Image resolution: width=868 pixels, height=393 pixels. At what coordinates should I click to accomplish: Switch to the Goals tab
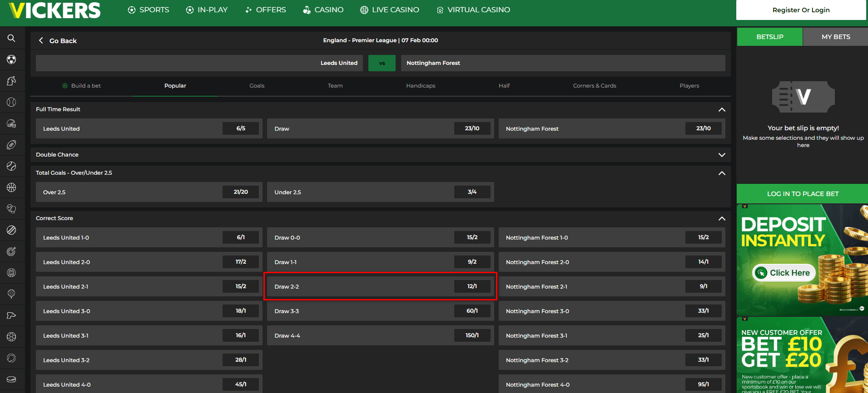(257, 86)
